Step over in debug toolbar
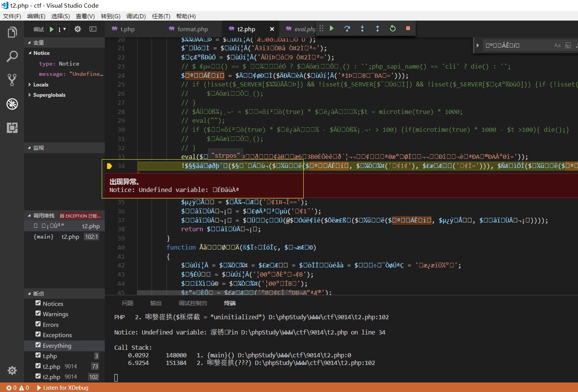This screenshot has height=392, width=578. coord(347,28)
